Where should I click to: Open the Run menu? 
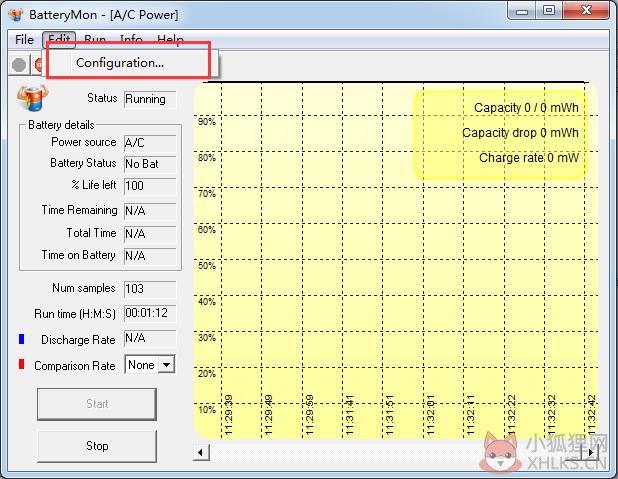[95, 40]
